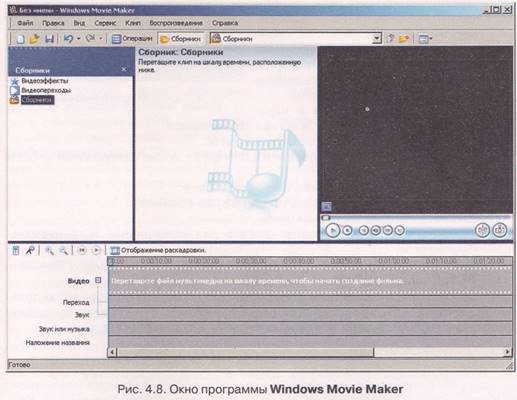Click the Наложение названия track label
Viewport: 517px width, 400px height.
(x=58, y=343)
